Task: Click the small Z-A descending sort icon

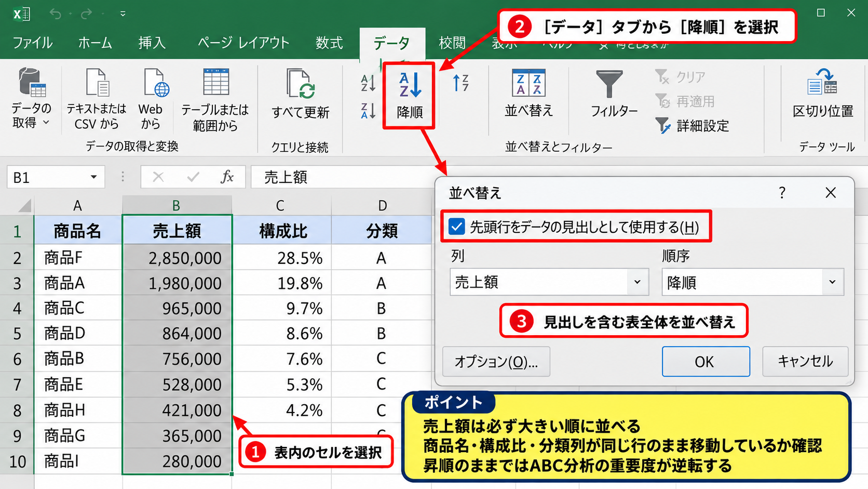Action: click(x=368, y=111)
